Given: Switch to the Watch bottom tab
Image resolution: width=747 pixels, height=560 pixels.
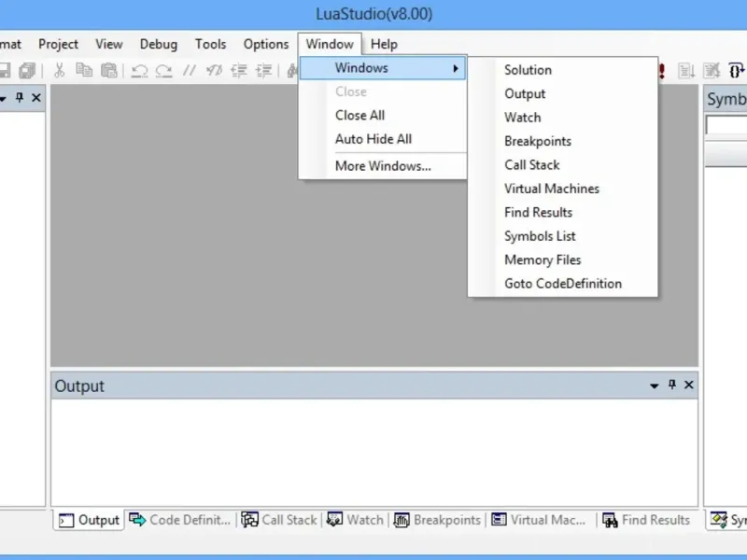Looking at the screenshot, I should [356, 520].
